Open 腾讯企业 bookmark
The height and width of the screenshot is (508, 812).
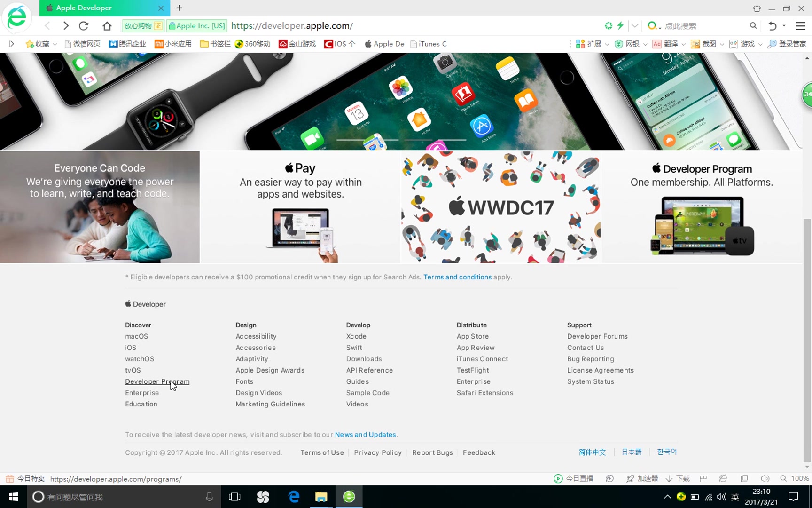point(127,44)
